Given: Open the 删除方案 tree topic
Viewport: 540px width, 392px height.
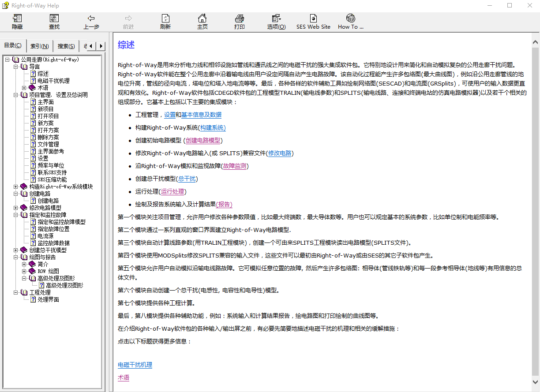Looking at the screenshot, I should 48,137.
